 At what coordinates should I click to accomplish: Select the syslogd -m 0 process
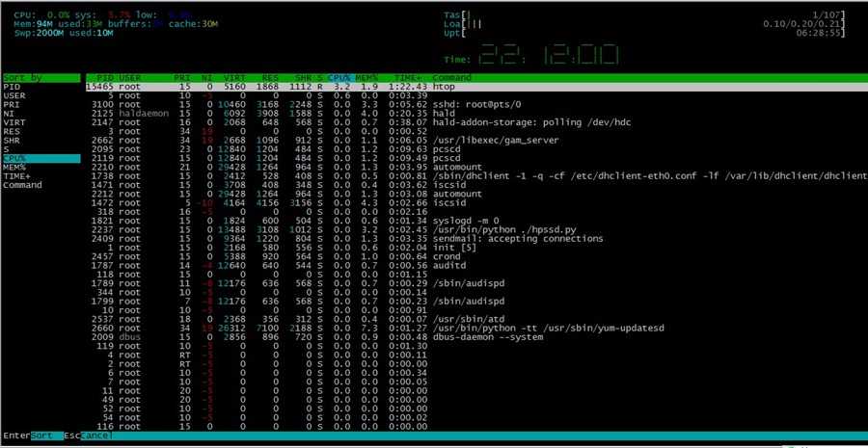pyautogui.click(x=476, y=221)
